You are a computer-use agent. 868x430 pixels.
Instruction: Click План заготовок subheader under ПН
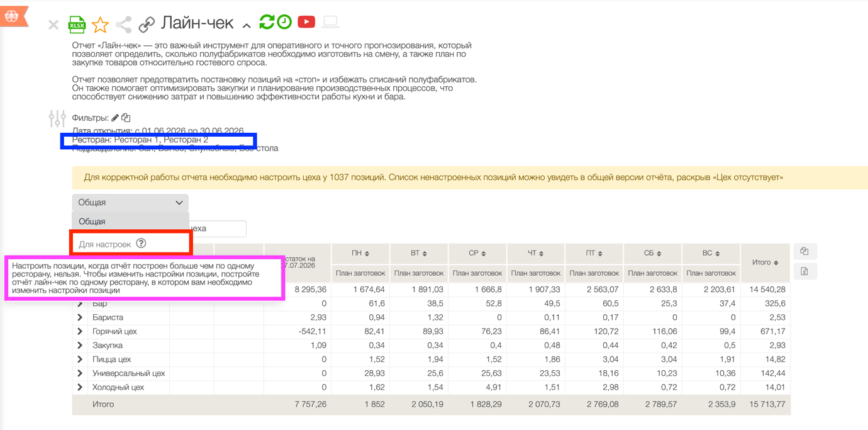[360, 273]
